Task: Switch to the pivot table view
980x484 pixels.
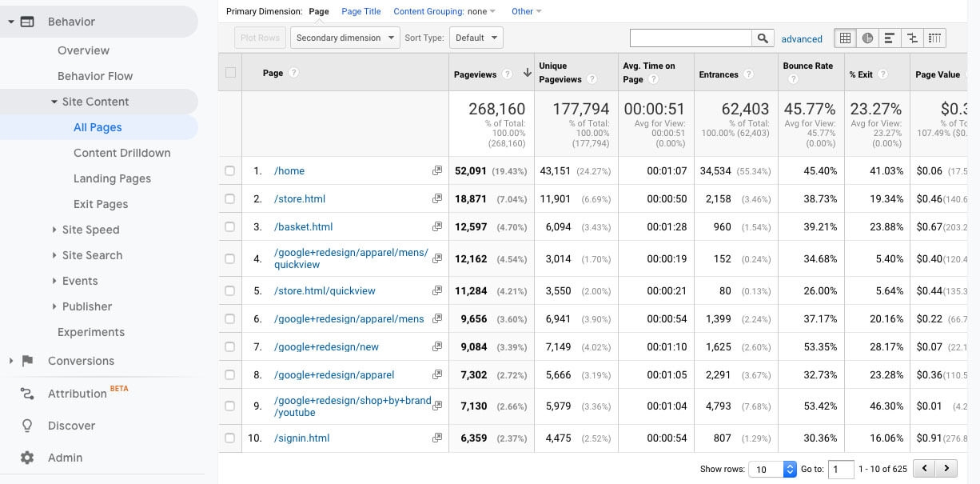Action: [934, 38]
